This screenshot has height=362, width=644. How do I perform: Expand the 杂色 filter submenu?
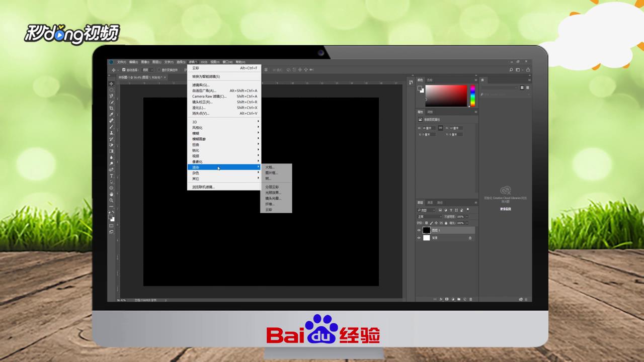[225, 173]
